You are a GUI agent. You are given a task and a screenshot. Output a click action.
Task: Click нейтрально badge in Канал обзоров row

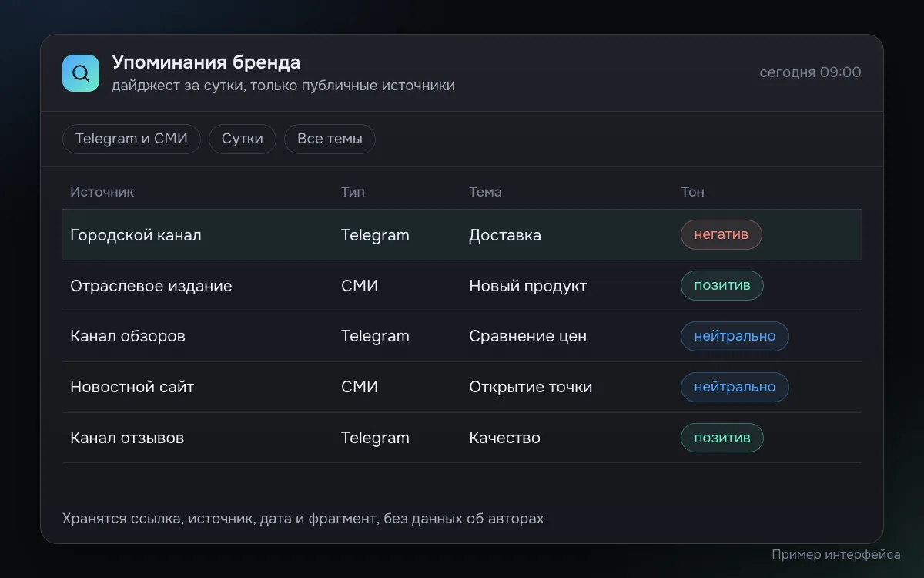pyautogui.click(x=735, y=336)
